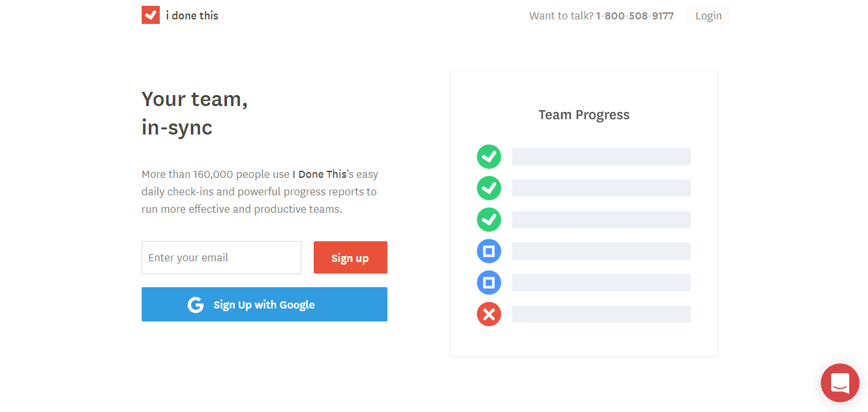Click the first blue square status icon
This screenshot has width=868, height=412.
pyautogui.click(x=489, y=251)
